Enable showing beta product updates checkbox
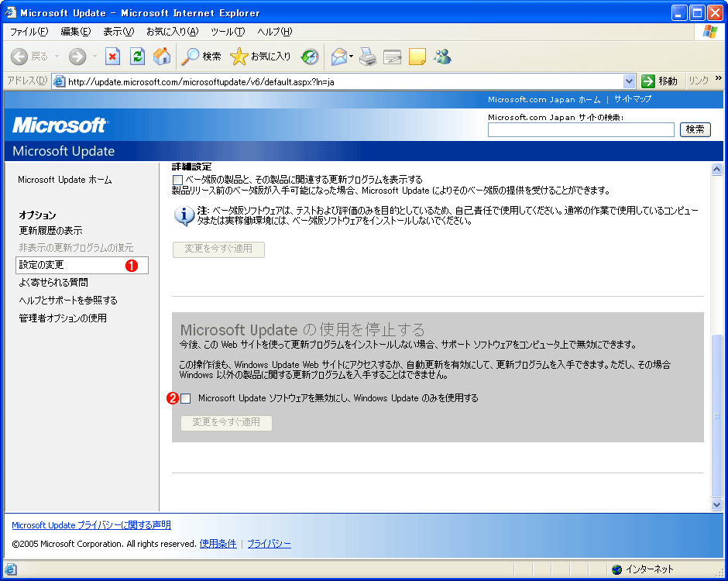Image resolution: width=728 pixels, height=581 pixels. [177, 180]
